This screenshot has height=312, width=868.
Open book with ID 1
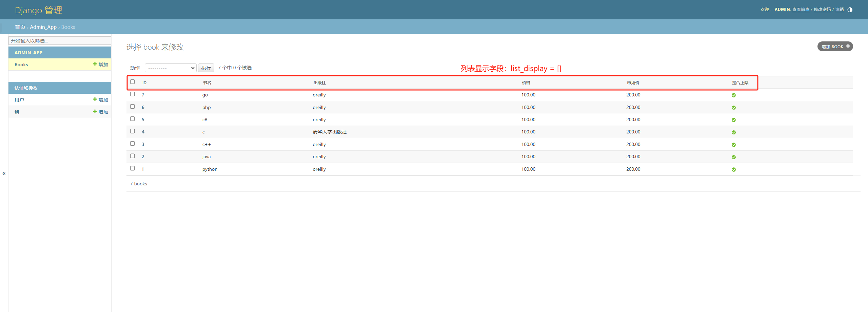coord(143,169)
